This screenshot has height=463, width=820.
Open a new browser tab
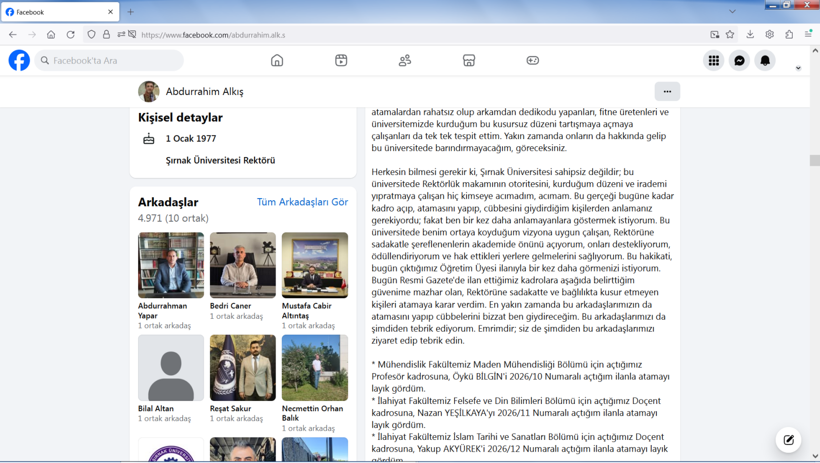click(131, 12)
